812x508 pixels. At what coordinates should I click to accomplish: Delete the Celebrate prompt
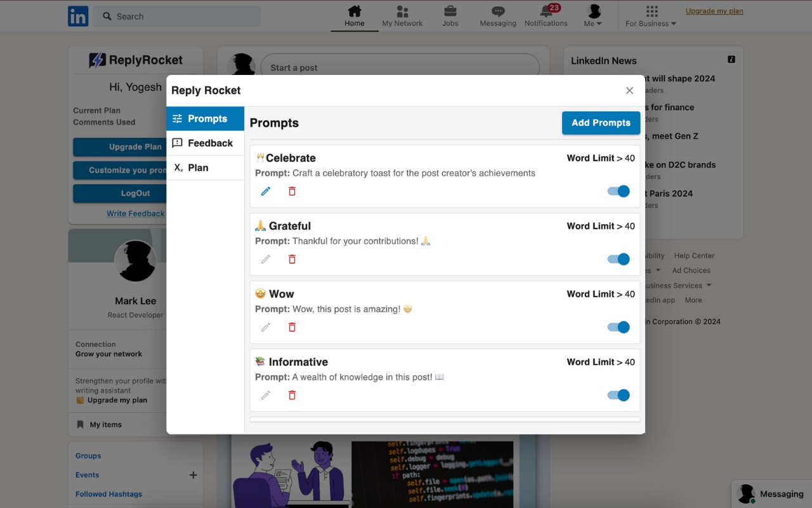292,191
